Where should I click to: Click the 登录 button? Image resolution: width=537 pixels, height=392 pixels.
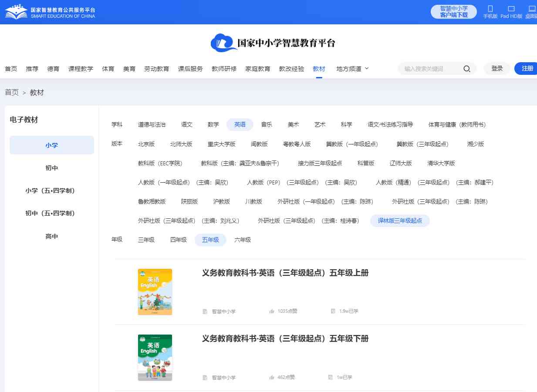497,69
